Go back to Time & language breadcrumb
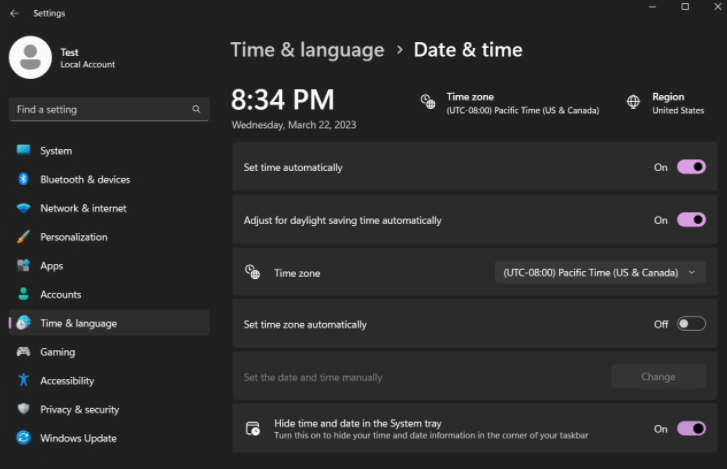Image resolution: width=727 pixels, height=469 pixels. tap(307, 50)
